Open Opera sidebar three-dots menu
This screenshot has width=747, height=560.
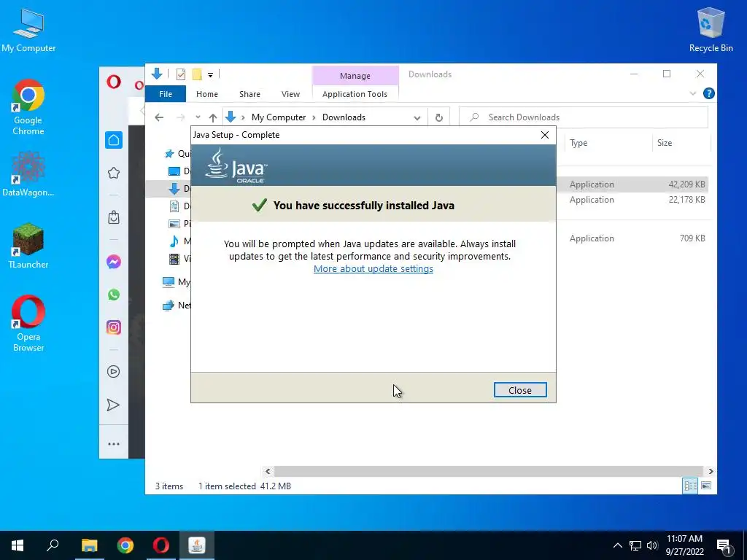coord(113,444)
